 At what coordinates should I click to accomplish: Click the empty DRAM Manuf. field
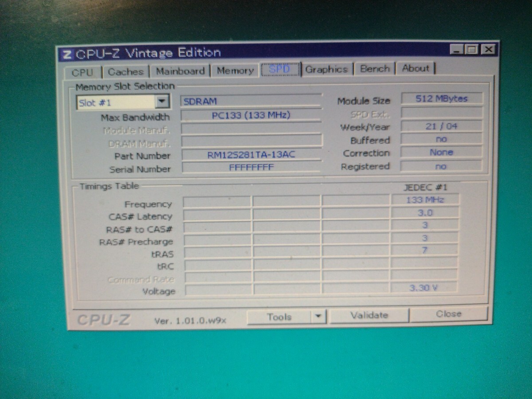251,141
